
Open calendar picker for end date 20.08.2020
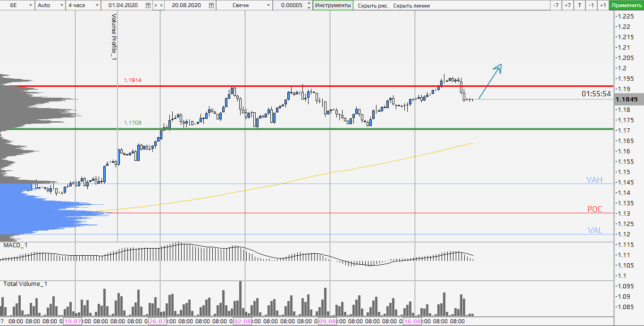click(211, 5)
